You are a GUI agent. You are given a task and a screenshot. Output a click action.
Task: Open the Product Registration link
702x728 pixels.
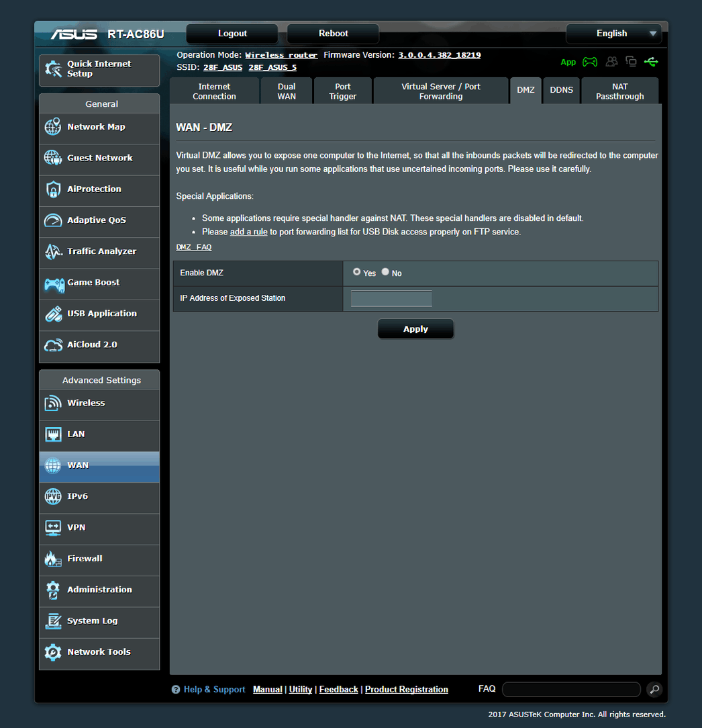pyautogui.click(x=407, y=690)
